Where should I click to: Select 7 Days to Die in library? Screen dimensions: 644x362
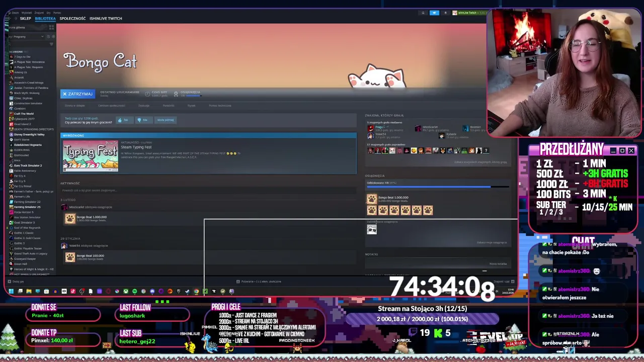tap(23, 57)
